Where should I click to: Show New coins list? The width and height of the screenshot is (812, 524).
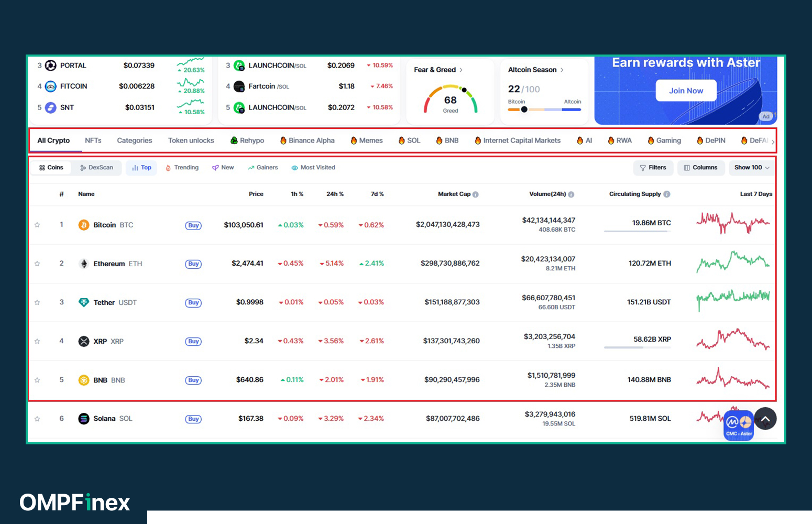pyautogui.click(x=223, y=168)
